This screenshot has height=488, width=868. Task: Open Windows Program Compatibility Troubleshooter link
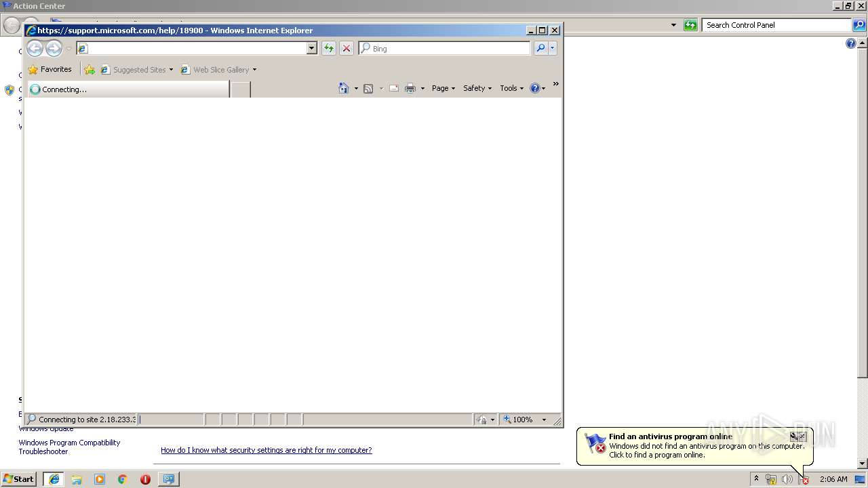tap(69, 447)
